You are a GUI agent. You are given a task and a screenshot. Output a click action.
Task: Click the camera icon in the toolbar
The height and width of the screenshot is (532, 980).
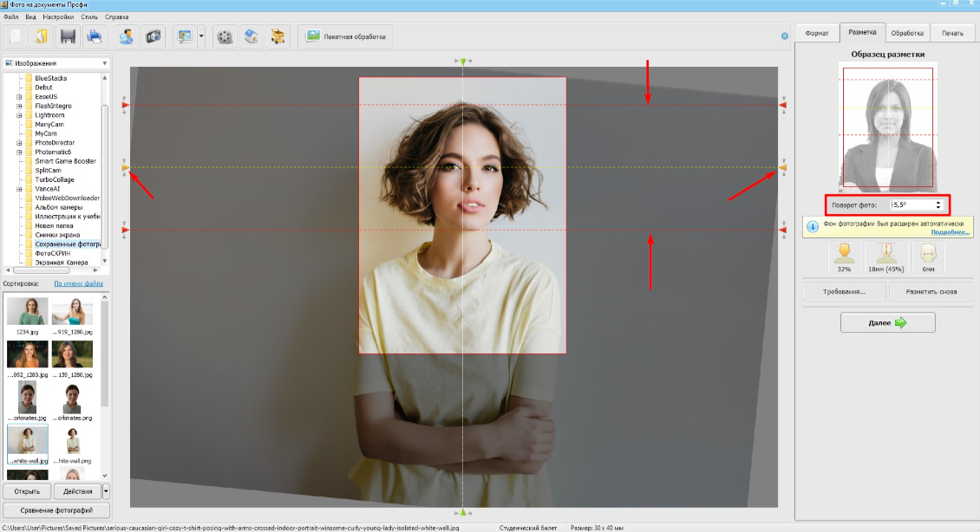point(154,36)
